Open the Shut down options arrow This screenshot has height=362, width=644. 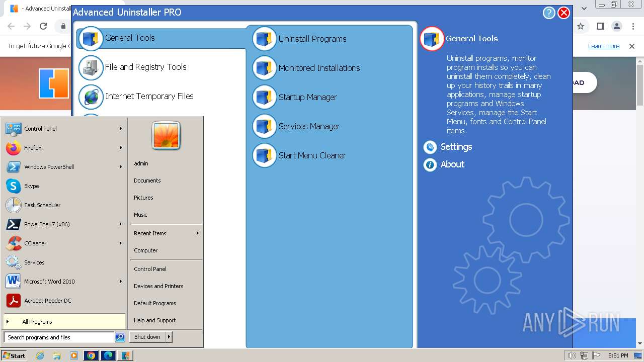coord(169,337)
